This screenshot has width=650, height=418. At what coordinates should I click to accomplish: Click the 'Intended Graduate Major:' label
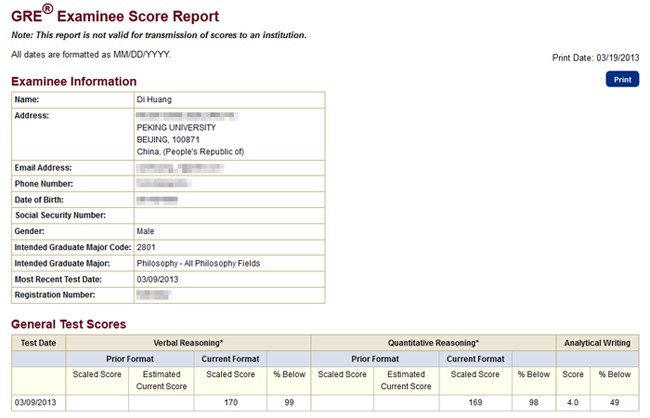[62, 263]
